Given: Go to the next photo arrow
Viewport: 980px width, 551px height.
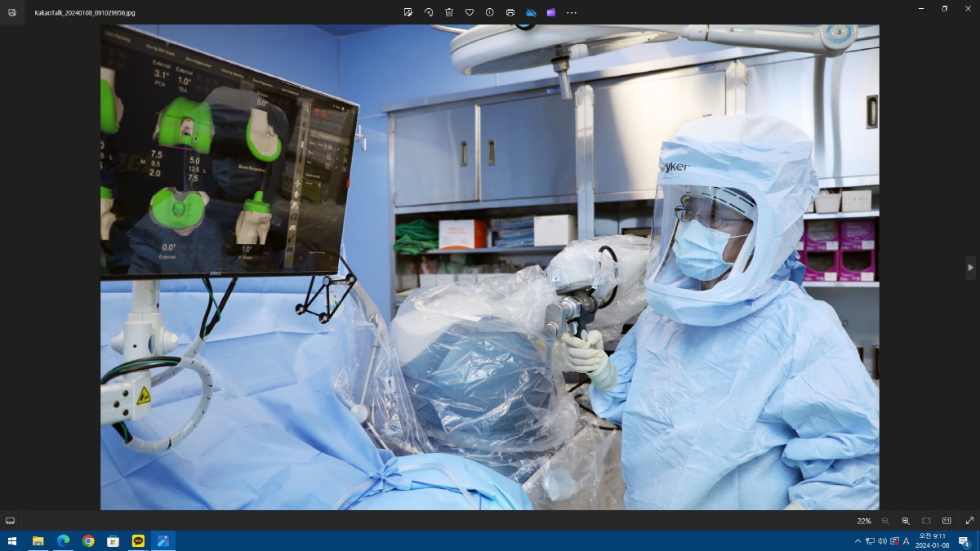Looking at the screenshot, I should pos(970,268).
